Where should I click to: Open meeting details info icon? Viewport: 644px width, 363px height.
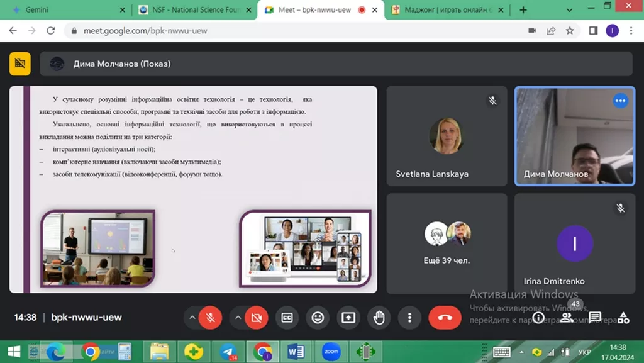pyautogui.click(x=538, y=318)
